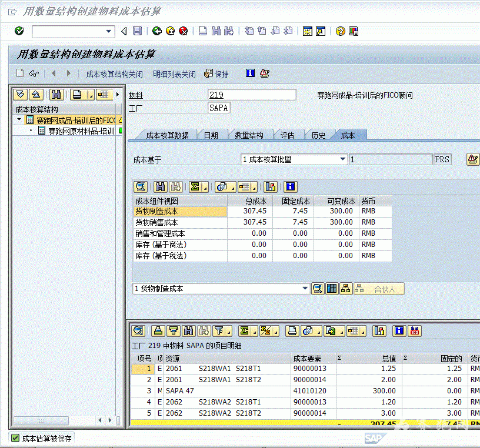
Task: Switch to 成本核算数据 tab
Action: tap(167, 135)
